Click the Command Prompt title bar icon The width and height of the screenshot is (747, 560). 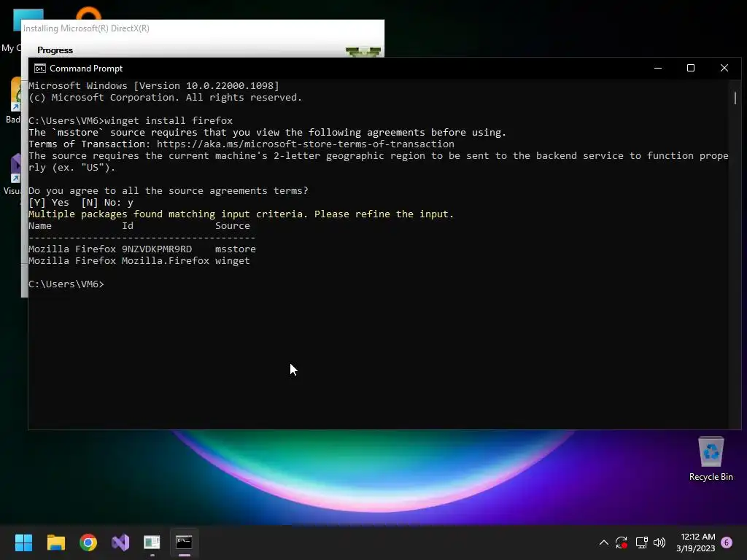pos(40,69)
